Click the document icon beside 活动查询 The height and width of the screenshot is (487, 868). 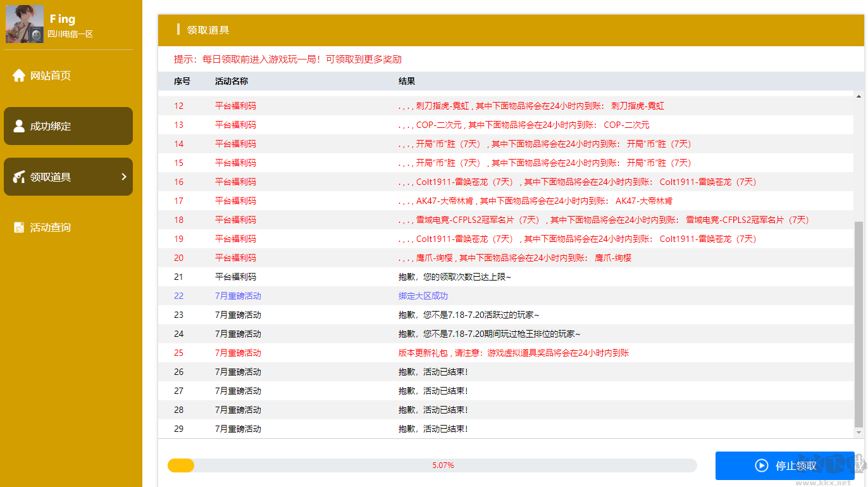[18, 227]
